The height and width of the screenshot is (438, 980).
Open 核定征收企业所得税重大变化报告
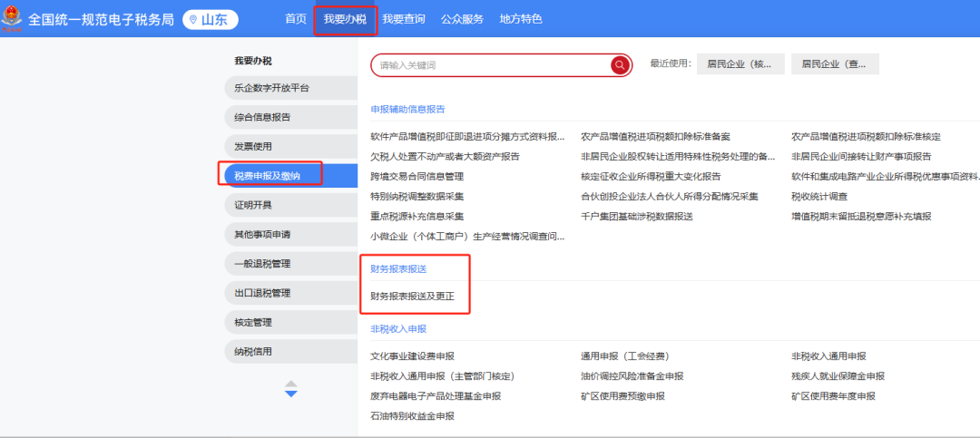point(651,176)
